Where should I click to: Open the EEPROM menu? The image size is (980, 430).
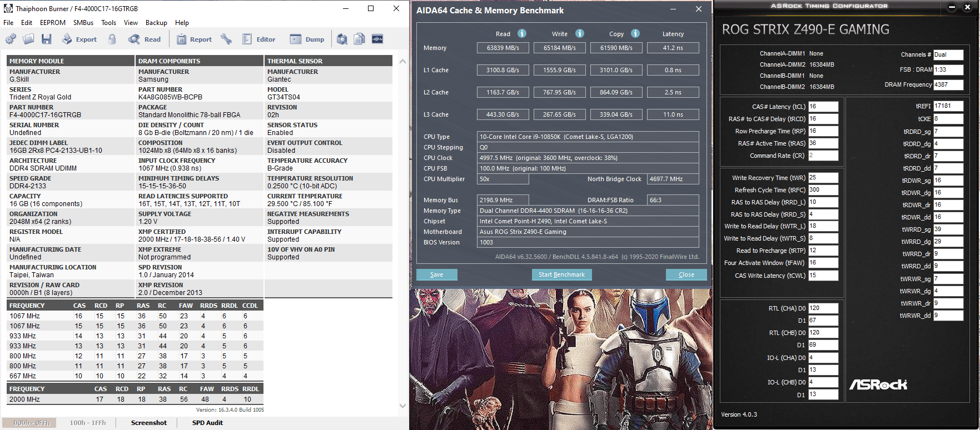53,23
